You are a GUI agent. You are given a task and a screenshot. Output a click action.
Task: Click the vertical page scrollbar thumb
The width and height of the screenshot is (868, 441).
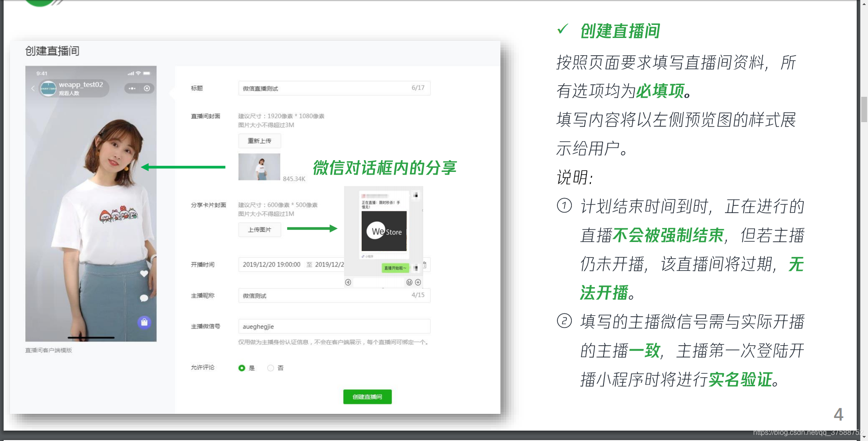click(x=864, y=109)
